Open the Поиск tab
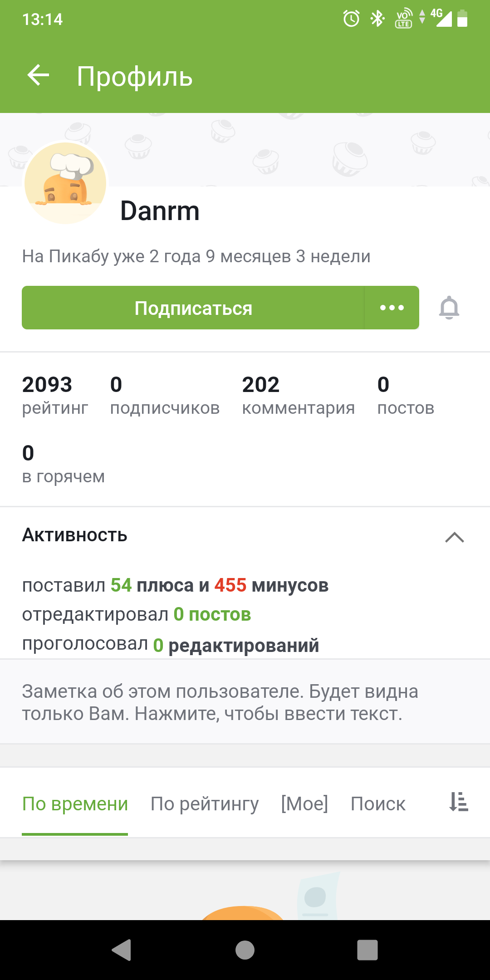Viewport: 490px width, 980px height. pos(378,804)
